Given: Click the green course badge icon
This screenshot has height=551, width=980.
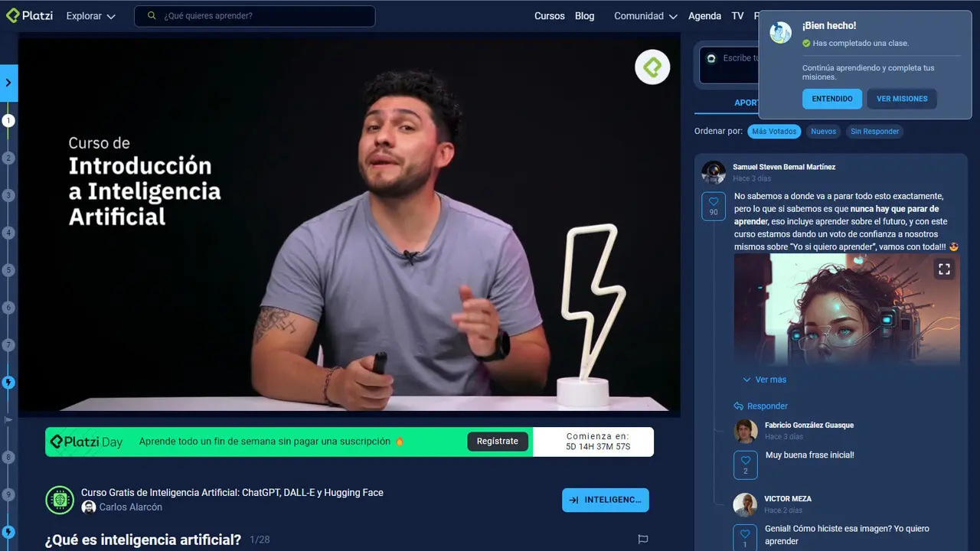Looking at the screenshot, I should [x=60, y=500].
